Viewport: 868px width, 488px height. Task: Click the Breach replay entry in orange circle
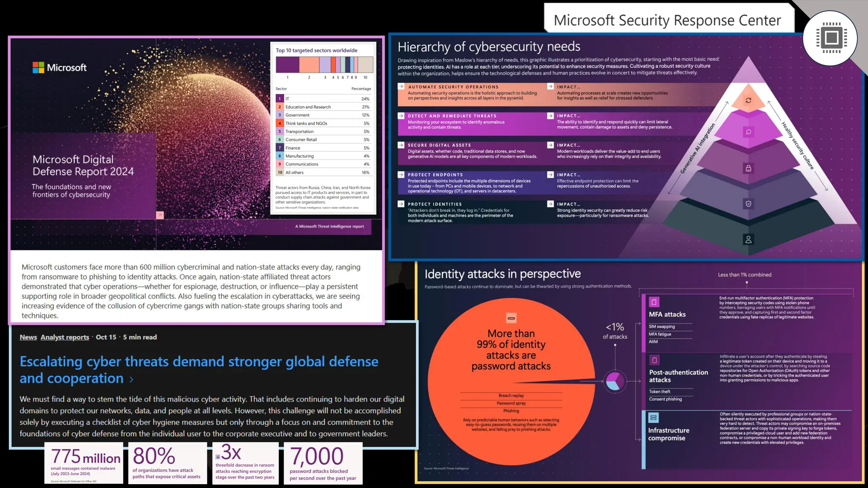pyautogui.click(x=511, y=396)
